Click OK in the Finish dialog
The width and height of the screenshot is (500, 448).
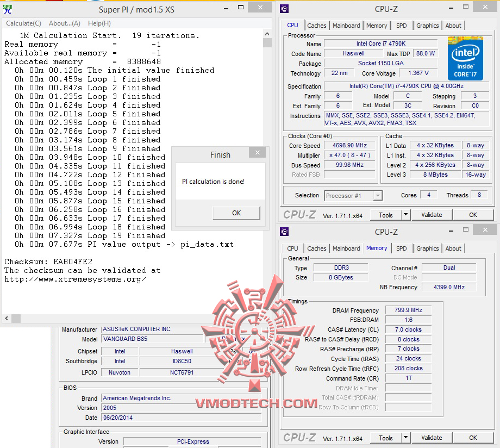point(236,213)
